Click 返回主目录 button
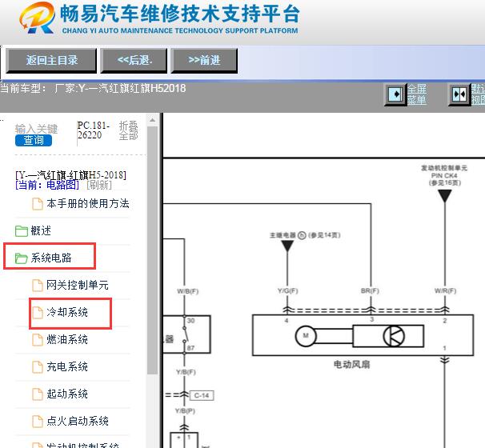Viewport: 485px width, 448px height. click(x=51, y=60)
